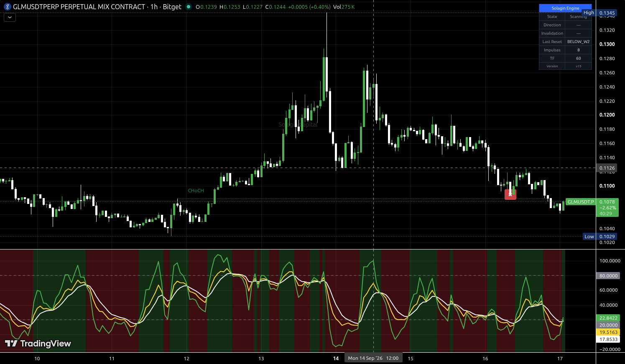Click the 0.1040 price scale label
The image size is (625, 364).
point(607,229)
